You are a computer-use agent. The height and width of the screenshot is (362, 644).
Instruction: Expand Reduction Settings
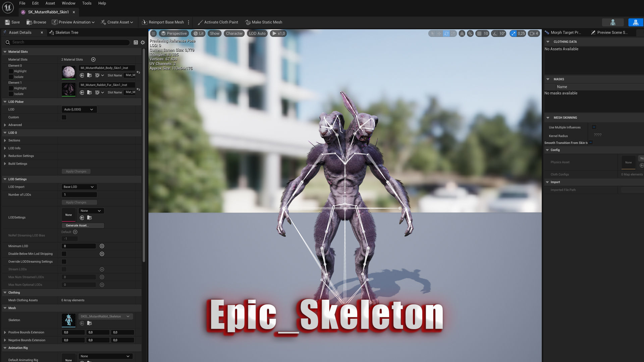coord(5,156)
